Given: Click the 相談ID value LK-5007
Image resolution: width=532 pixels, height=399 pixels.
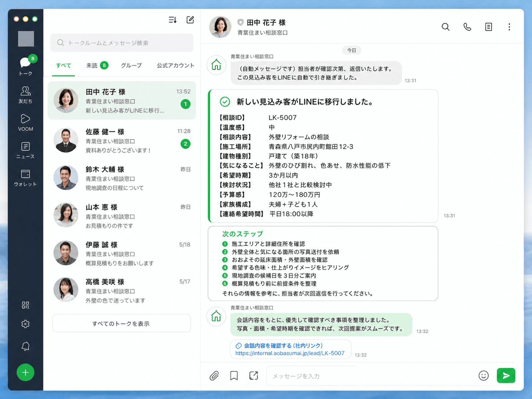Looking at the screenshot, I should (x=283, y=118).
